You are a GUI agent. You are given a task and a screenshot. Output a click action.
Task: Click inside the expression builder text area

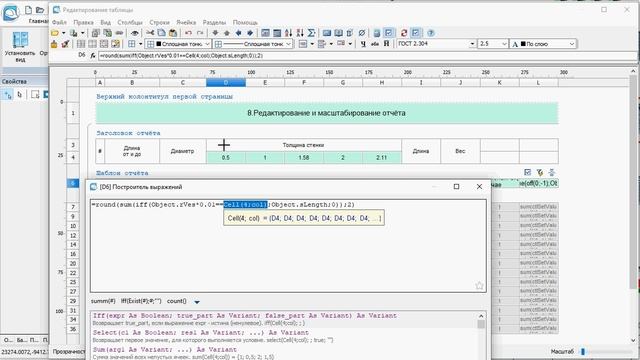click(288, 246)
